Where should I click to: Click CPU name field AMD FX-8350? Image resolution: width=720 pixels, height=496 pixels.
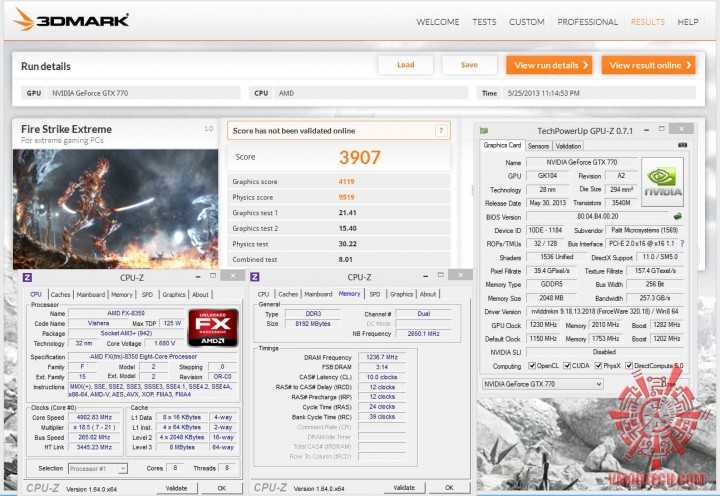tap(126, 313)
